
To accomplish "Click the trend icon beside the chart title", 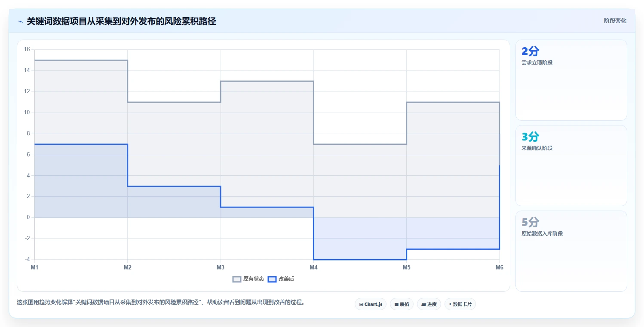I will point(20,21).
